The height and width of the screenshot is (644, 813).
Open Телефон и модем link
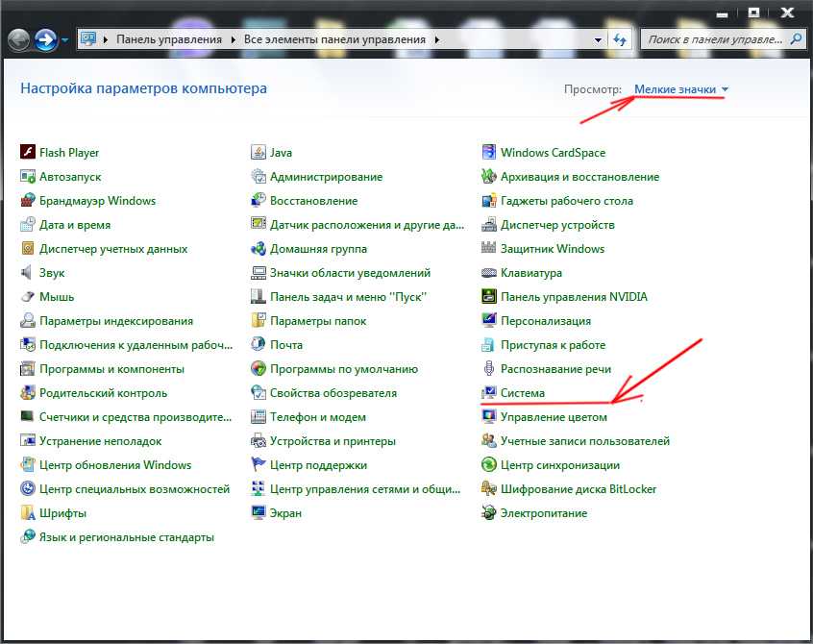[x=318, y=417]
